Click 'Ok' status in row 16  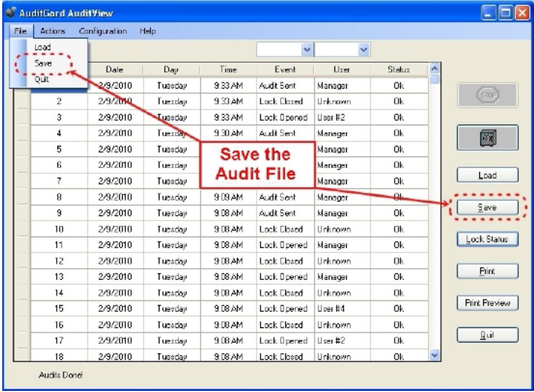(x=399, y=325)
